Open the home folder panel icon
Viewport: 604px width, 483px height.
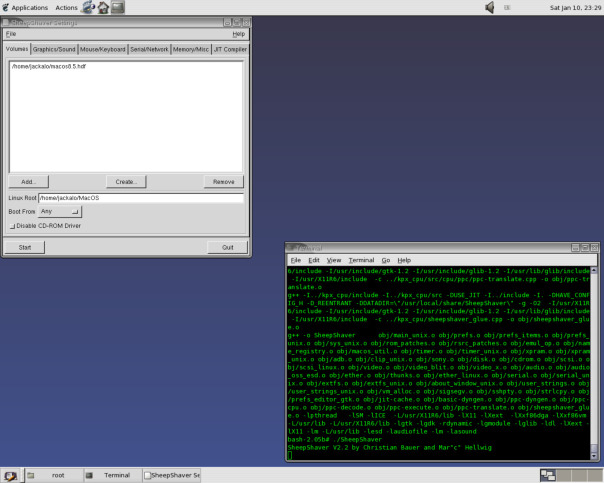(103, 7)
